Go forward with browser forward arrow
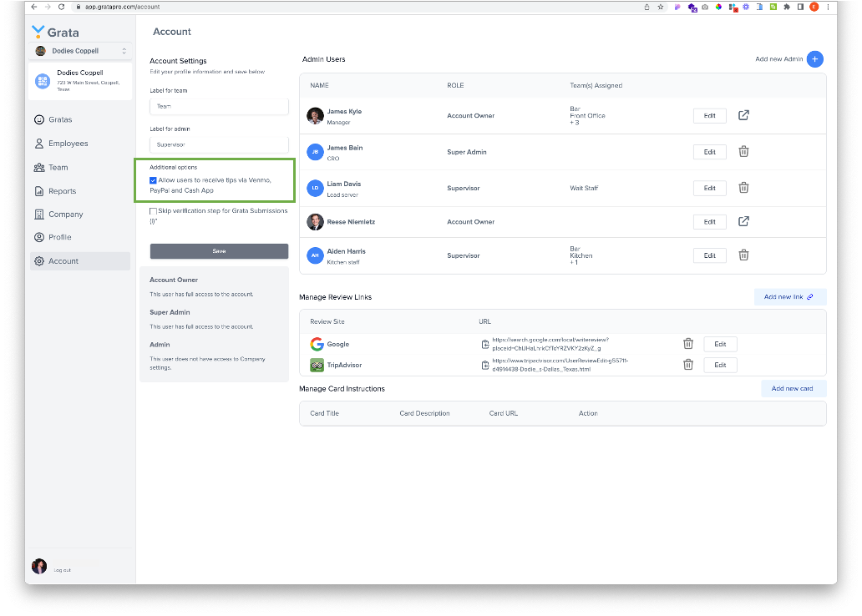 tap(48, 8)
